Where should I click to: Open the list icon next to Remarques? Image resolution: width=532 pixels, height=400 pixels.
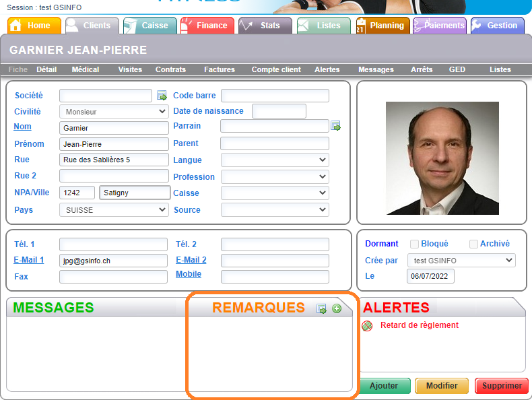tap(322, 308)
